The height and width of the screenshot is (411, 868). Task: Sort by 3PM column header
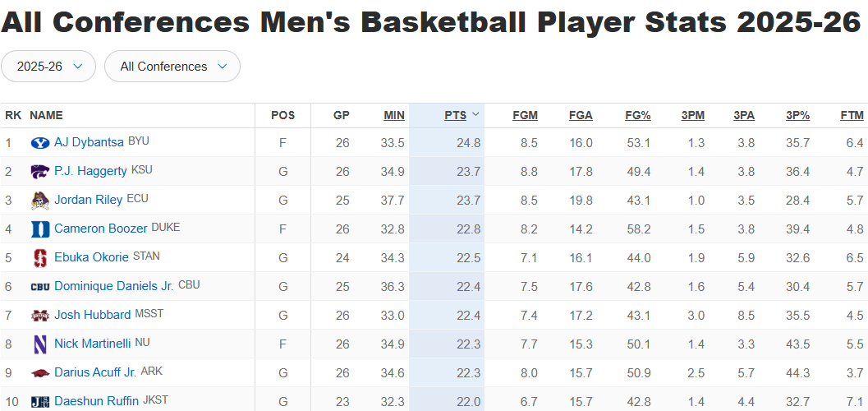click(x=692, y=115)
